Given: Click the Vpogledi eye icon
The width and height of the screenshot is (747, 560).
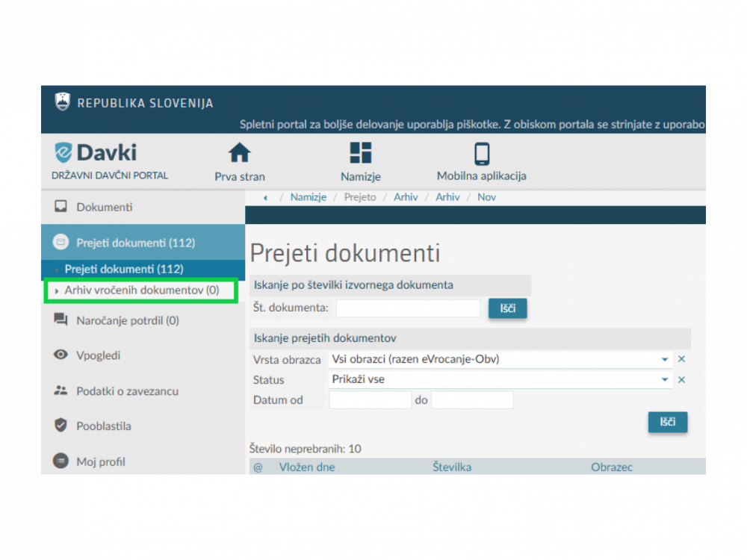Looking at the screenshot, I should point(61,354).
